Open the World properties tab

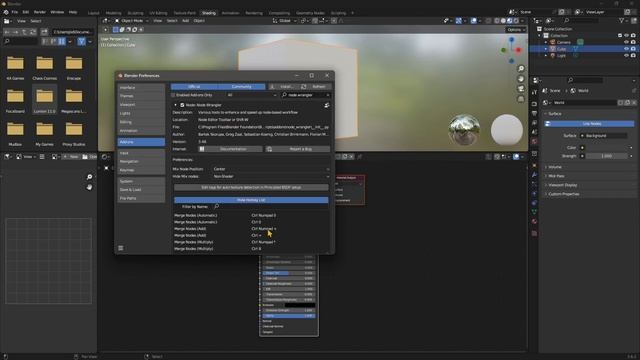coord(534,141)
